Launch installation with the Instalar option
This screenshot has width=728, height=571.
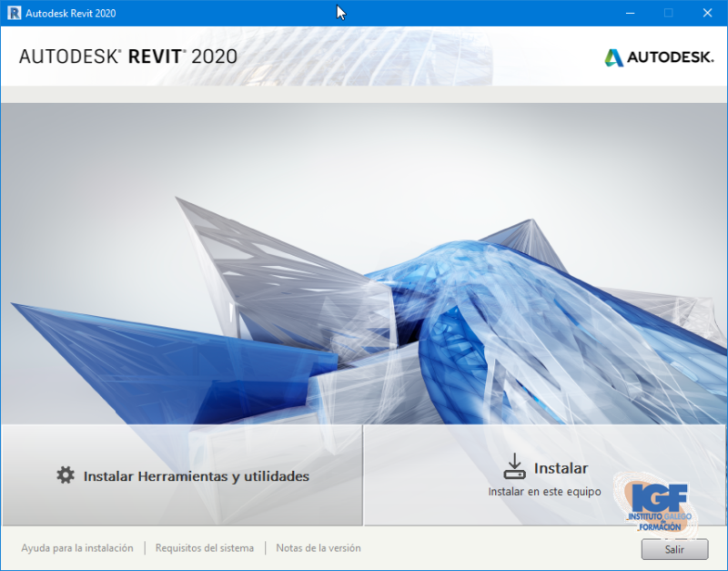point(562,469)
